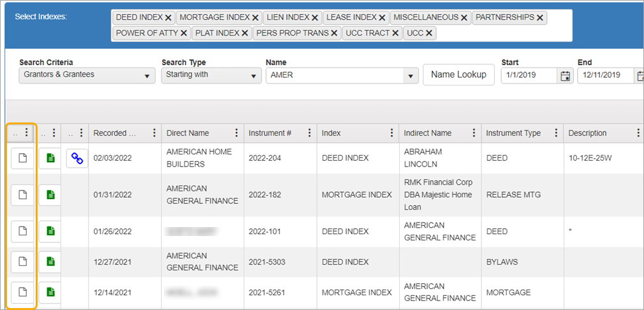The width and height of the screenshot is (644, 310).
Task: Click the Name Lookup button
Action: point(458,75)
